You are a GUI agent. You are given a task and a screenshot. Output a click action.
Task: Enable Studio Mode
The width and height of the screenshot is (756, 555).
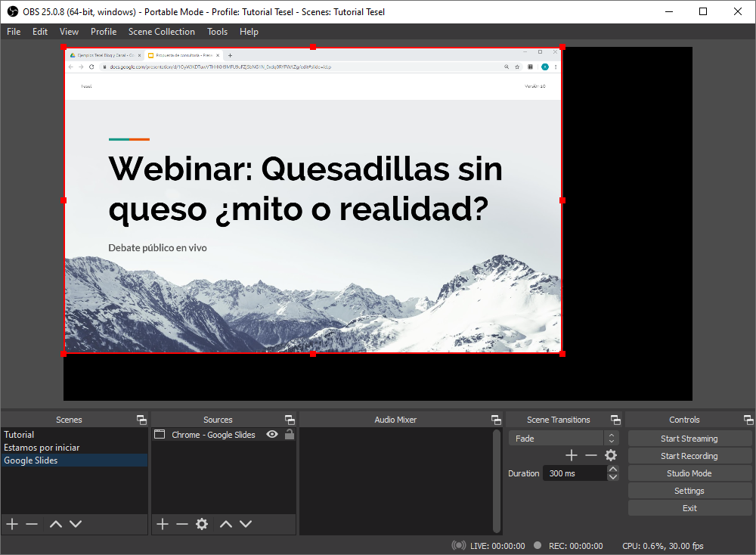(689, 473)
